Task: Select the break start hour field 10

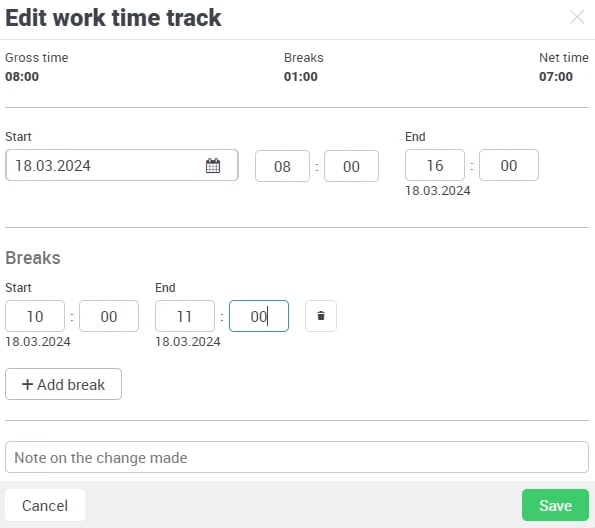Action: click(x=35, y=316)
